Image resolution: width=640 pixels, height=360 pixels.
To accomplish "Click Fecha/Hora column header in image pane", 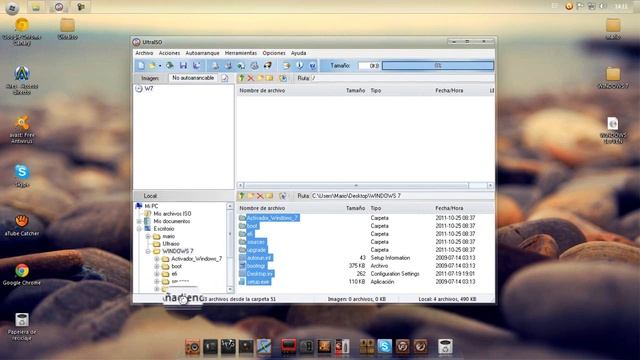I will pos(449,90).
